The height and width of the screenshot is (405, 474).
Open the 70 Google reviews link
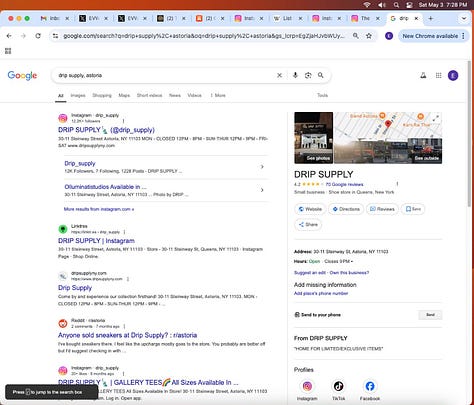(344, 184)
